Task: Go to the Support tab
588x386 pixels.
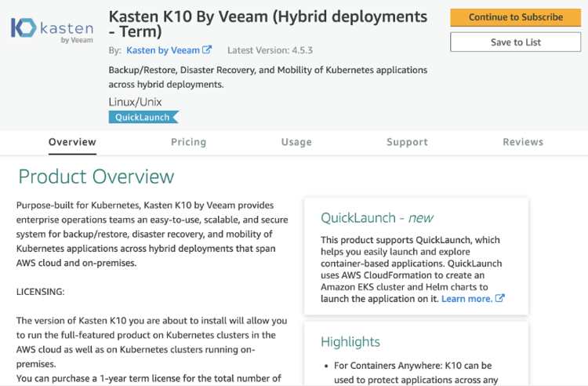Action: pyautogui.click(x=407, y=142)
